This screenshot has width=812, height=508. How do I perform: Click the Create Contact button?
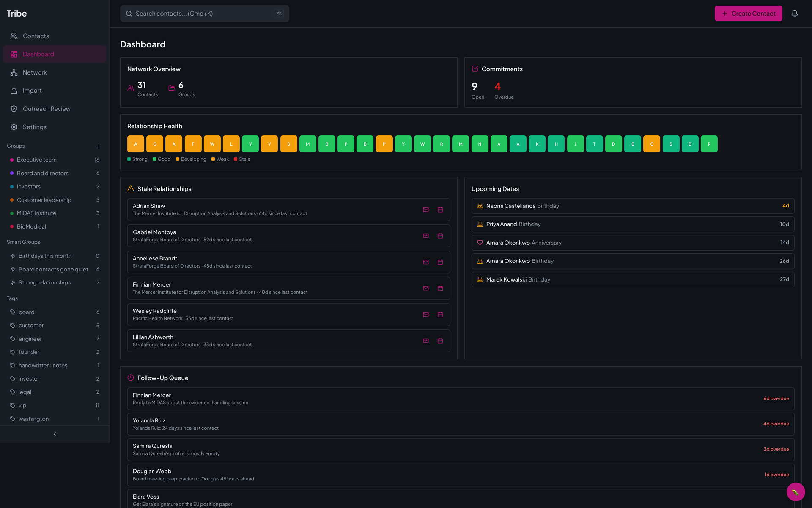[748, 14]
